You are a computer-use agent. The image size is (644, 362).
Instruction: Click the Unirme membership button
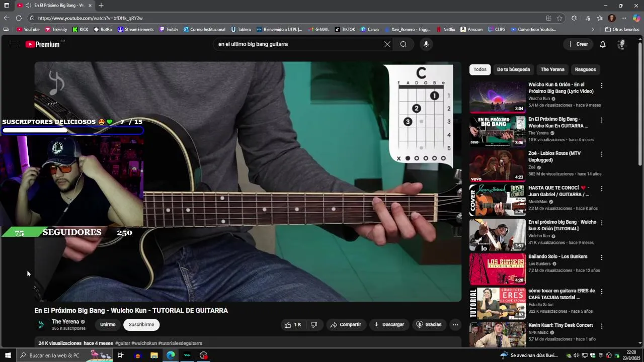click(x=108, y=325)
